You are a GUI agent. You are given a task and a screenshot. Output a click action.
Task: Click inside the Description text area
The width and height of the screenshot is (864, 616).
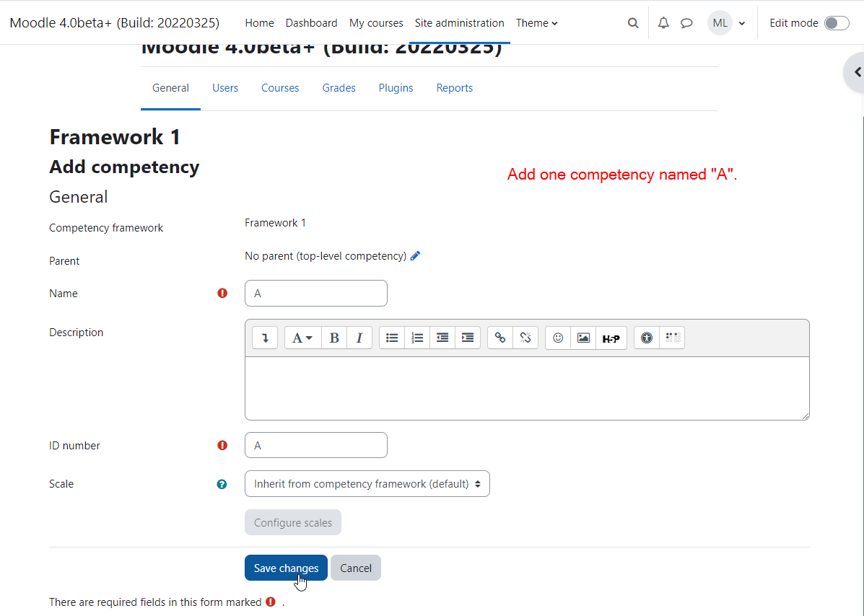click(528, 389)
